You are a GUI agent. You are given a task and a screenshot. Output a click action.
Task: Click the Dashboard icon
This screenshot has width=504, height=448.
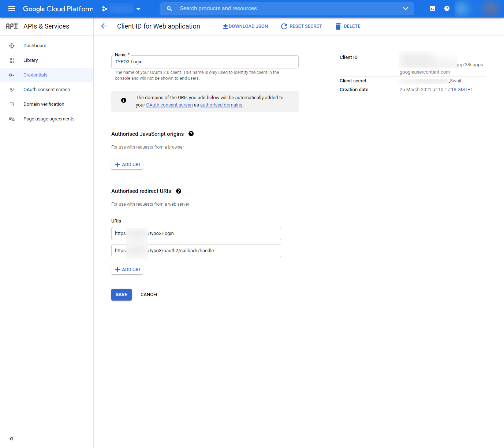click(x=12, y=46)
